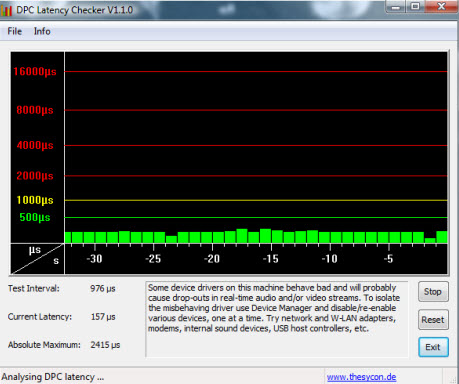Click the Analysing DPC latency status text
Image resolution: width=459 pixels, height=384 pixels.
pyautogui.click(x=53, y=377)
